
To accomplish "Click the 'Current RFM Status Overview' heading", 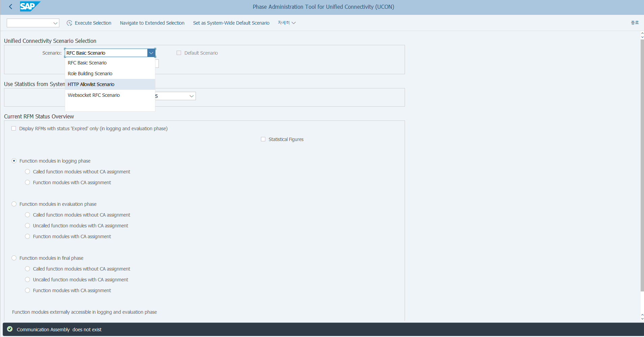I will click(x=39, y=116).
